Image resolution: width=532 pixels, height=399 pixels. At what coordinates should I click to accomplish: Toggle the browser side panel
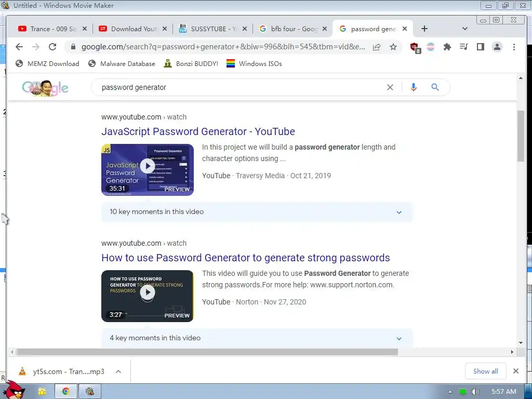481,47
